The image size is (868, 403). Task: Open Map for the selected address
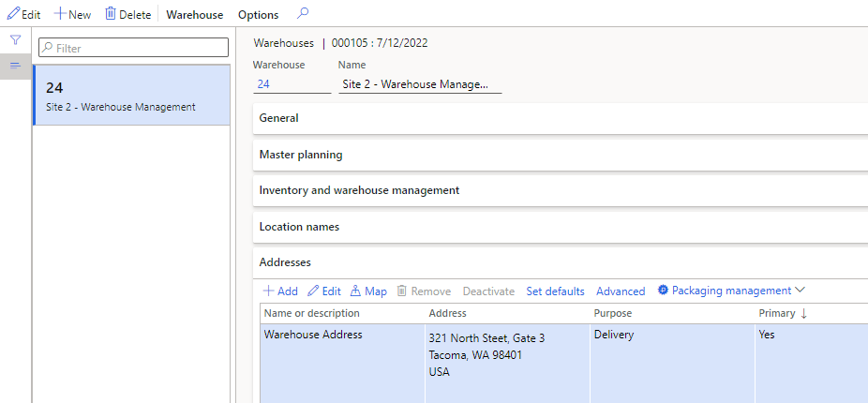pyautogui.click(x=368, y=291)
